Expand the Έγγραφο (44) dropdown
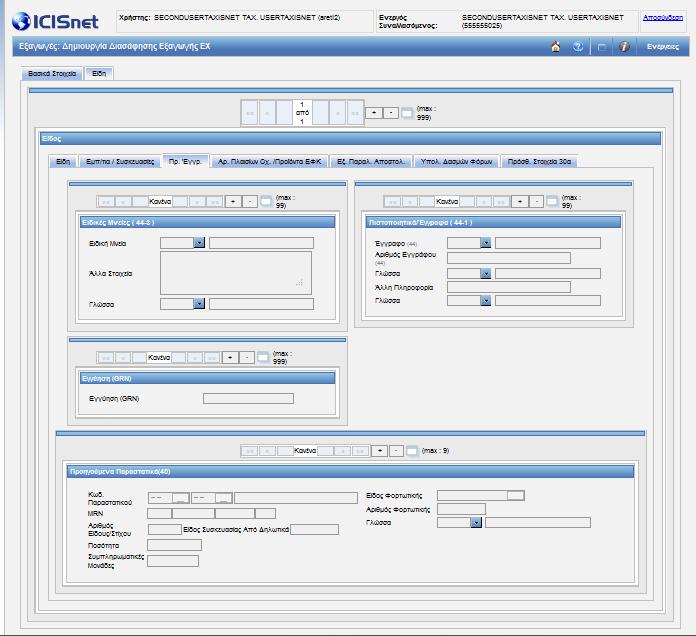Screen dimensions: 696x636 486,243
